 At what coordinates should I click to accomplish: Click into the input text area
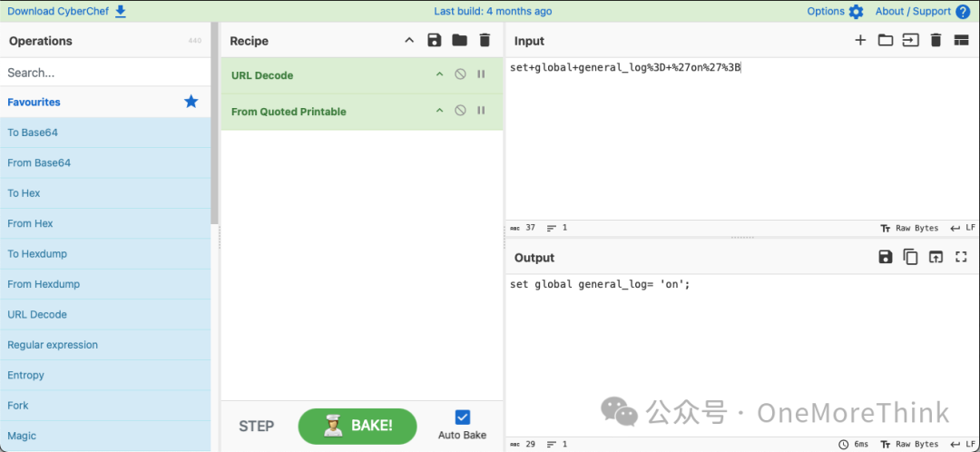pyautogui.click(x=742, y=139)
